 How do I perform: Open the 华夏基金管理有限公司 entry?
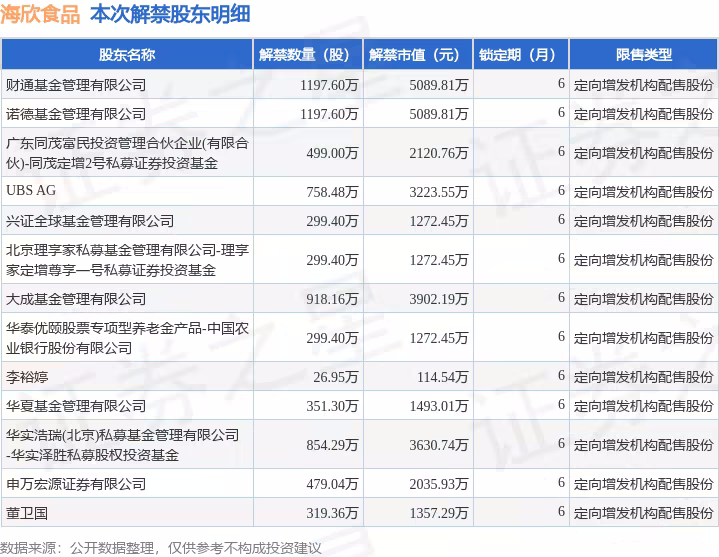tap(76, 406)
